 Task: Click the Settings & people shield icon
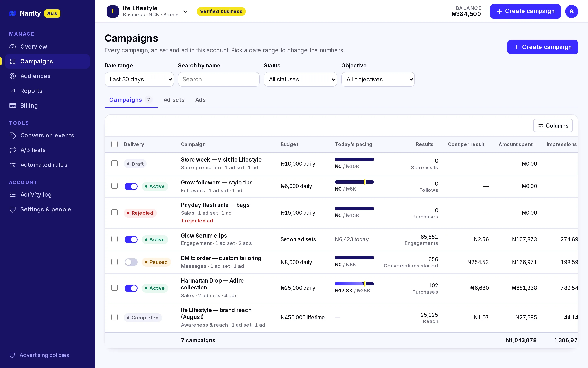point(13,209)
